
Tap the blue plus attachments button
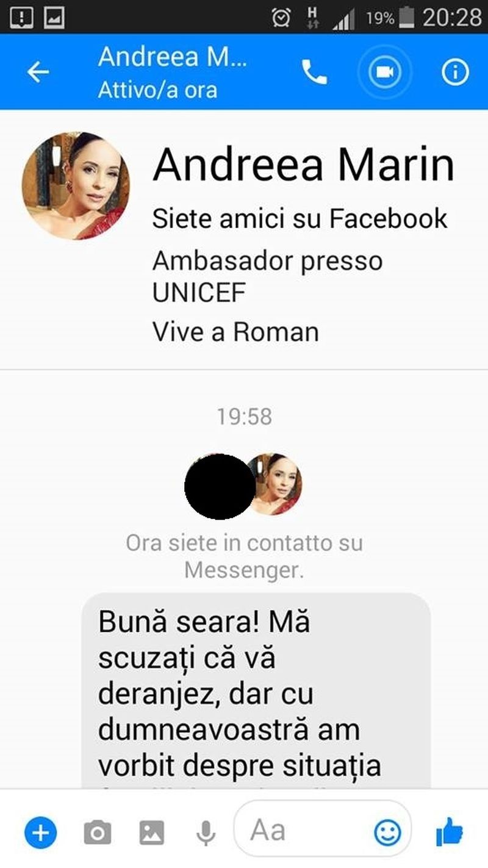(x=40, y=832)
